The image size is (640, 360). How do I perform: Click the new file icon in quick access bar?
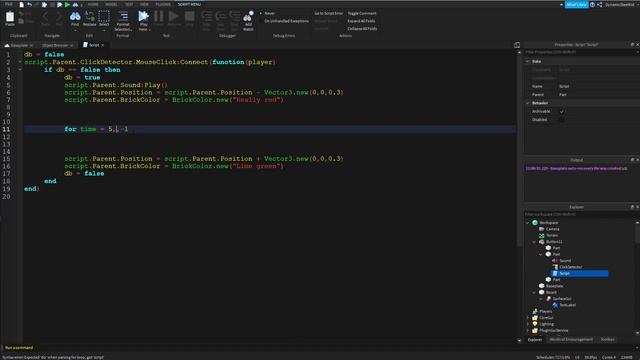click(21, 4)
